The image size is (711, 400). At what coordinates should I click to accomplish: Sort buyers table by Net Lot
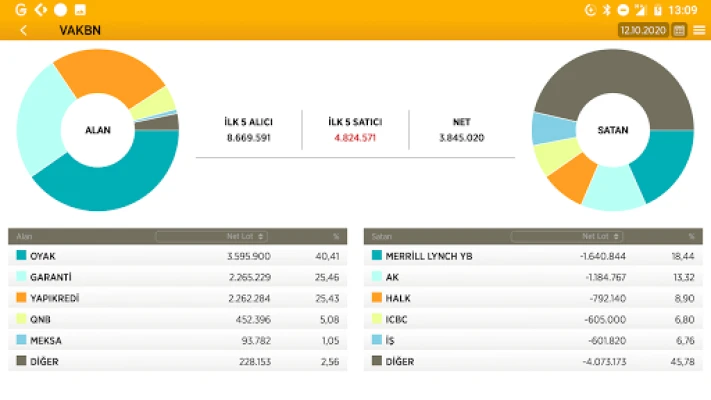click(211, 237)
